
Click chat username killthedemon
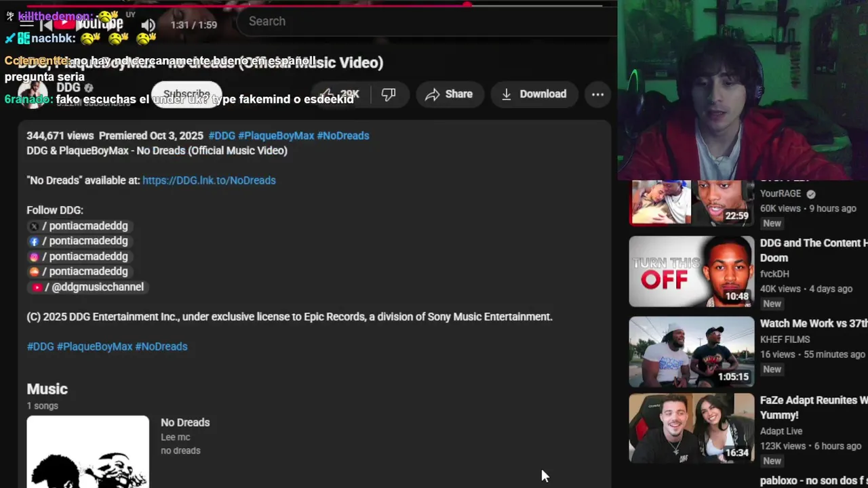56,16
